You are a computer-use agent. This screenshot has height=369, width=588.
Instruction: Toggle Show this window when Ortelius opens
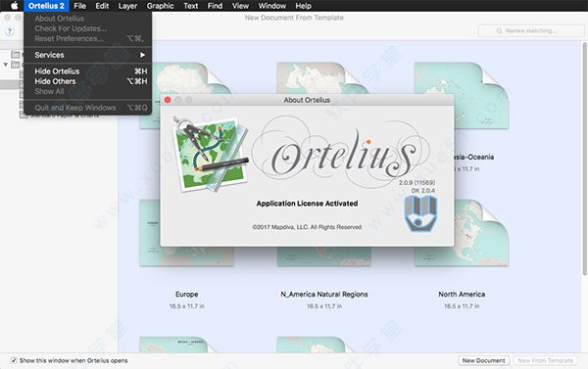14,360
